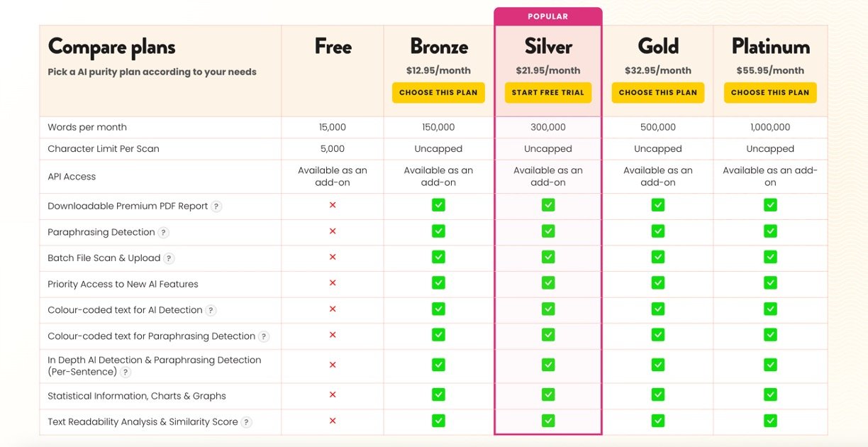Show help for Colour-coded text for Paraphrasing Detection

click(x=264, y=336)
